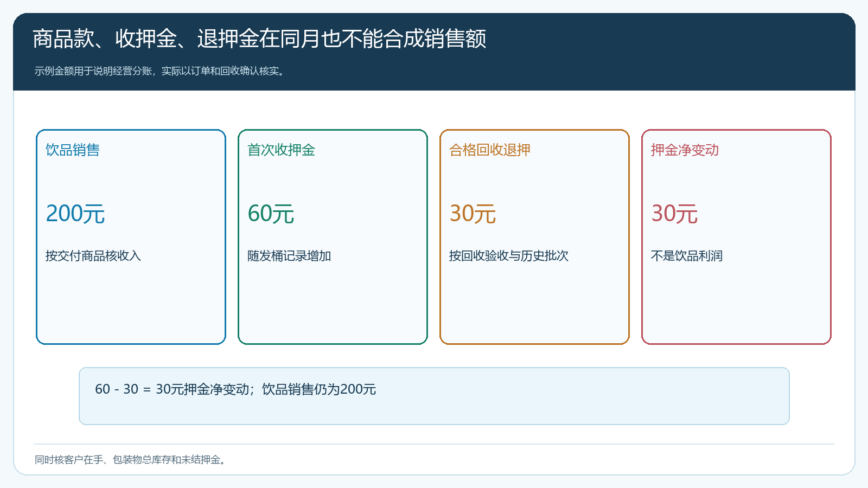The height and width of the screenshot is (488, 868).
Task: Select the red 30元 net change amount
Action: click(674, 214)
